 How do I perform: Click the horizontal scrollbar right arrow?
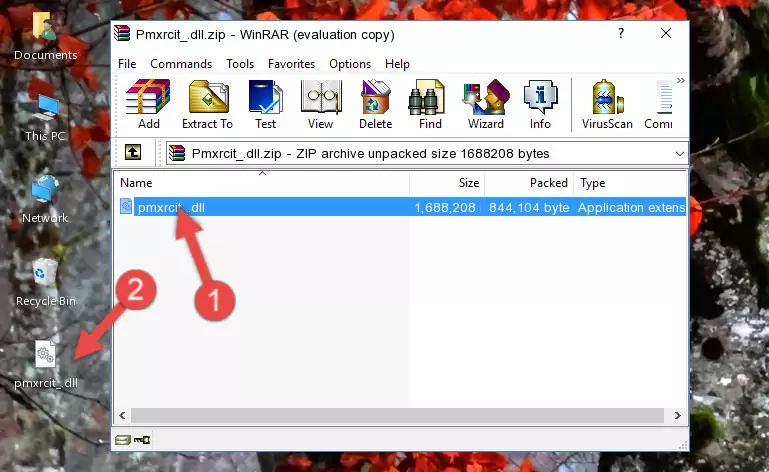(x=678, y=415)
